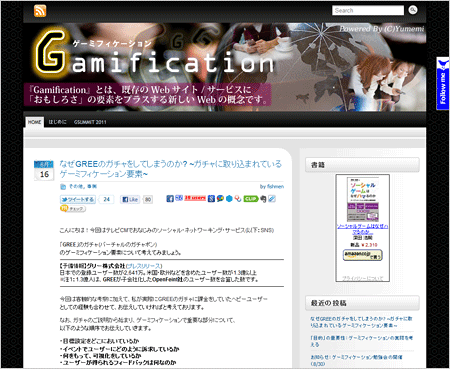Click the red-and-blue bookmark icon before CLIP
450x369 pixels.
tap(238, 199)
